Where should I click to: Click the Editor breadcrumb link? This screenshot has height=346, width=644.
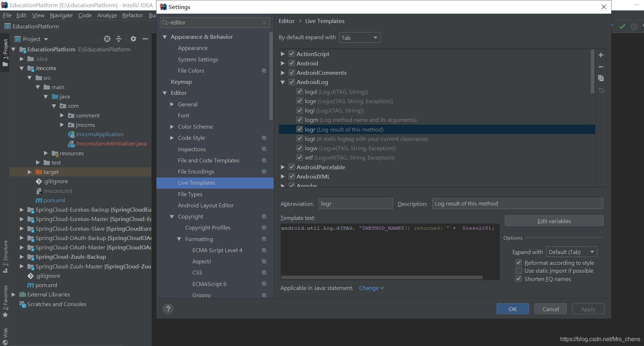pyautogui.click(x=287, y=21)
